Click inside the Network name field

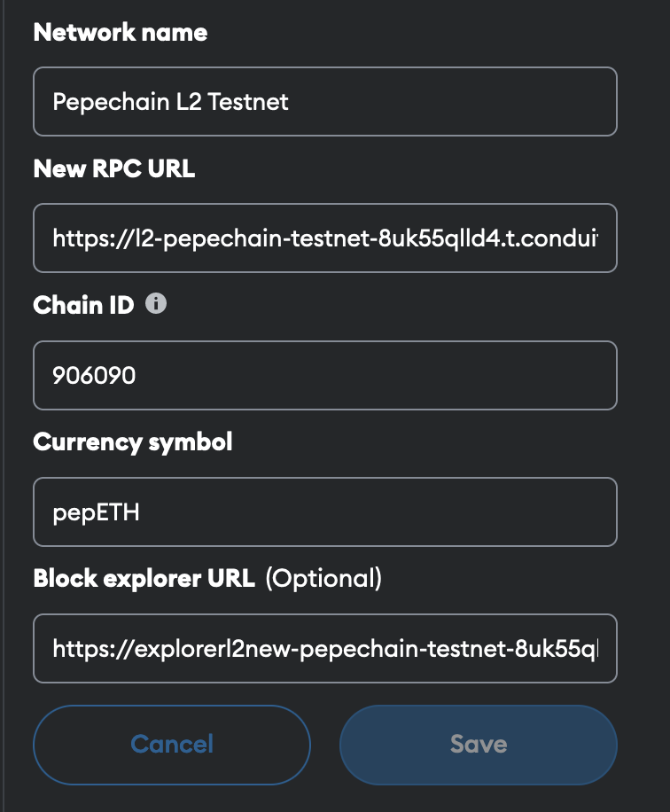(325, 101)
